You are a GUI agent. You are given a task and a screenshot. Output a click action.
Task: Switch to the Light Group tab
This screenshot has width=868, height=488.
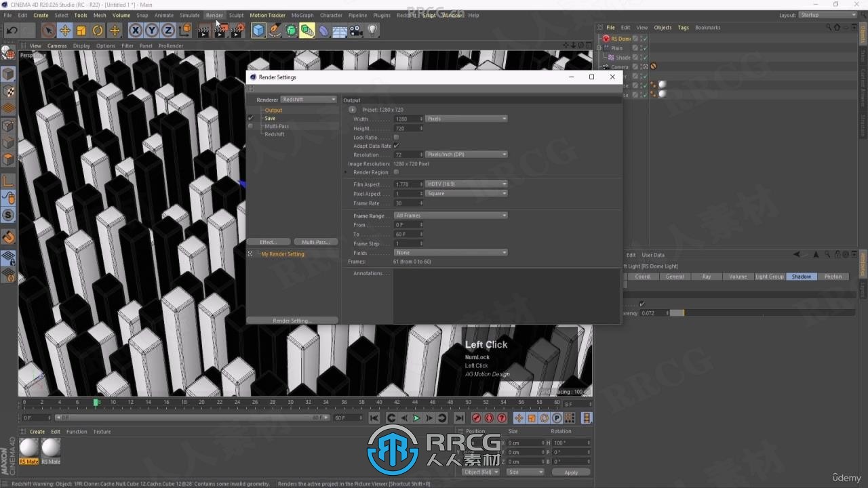pyautogui.click(x=769, y=277)
